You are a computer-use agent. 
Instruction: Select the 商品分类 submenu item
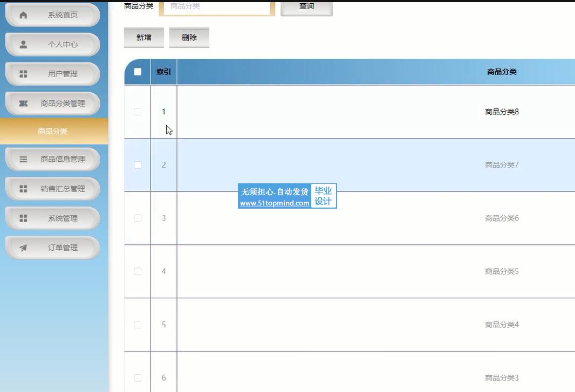coord(54,131)
